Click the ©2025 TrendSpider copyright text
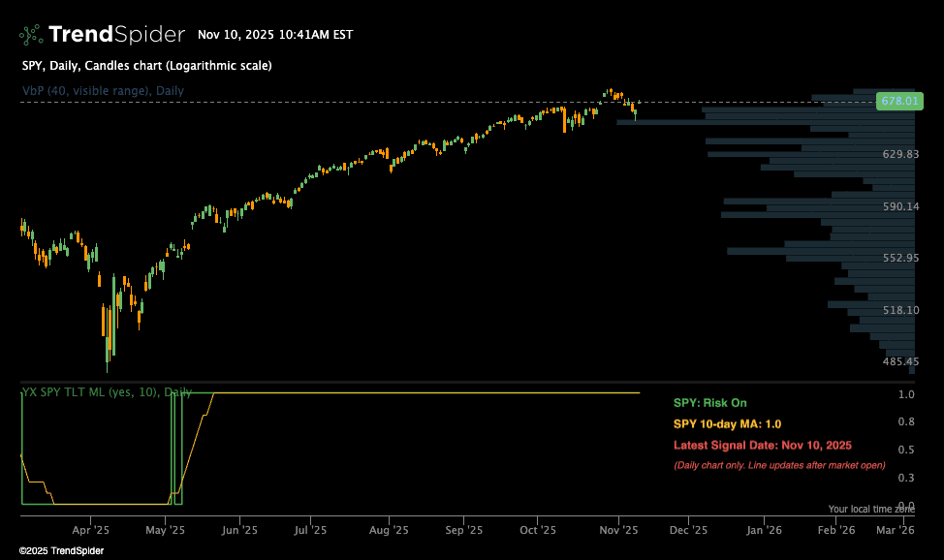 [61, 550]
